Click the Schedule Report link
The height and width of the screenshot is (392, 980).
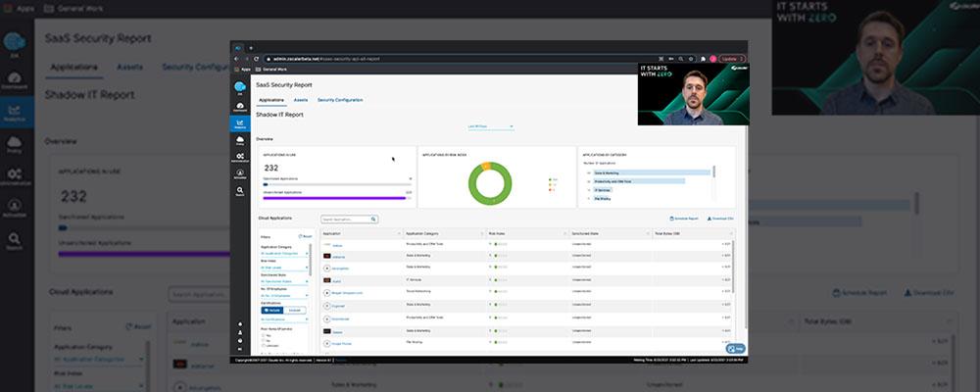684,219
